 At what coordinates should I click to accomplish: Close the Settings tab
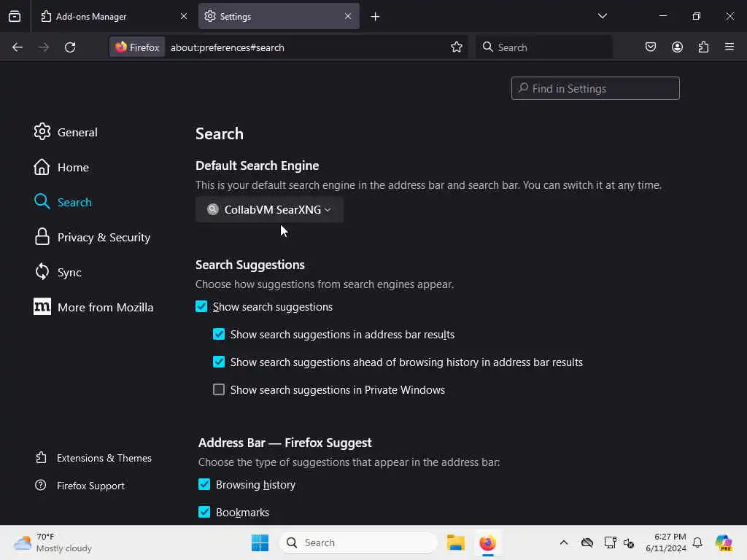click(x=348, y=16)
